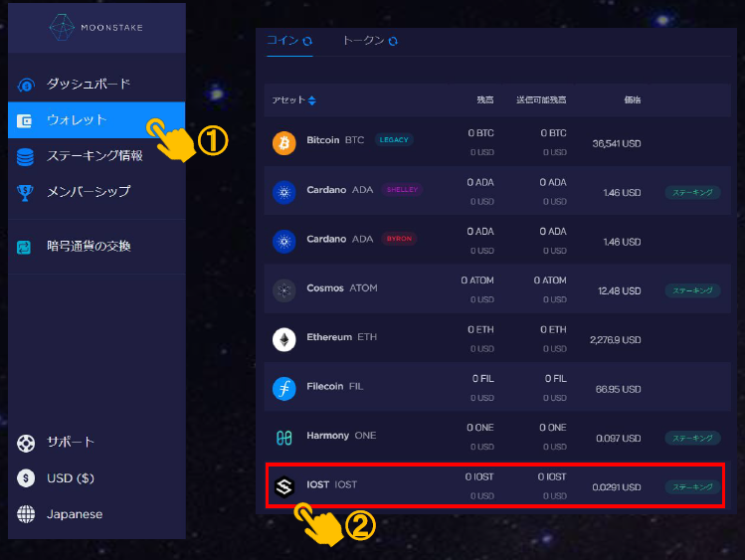Click the Filecoin price 66.95 USD
The image size is (745, 560).
pyautogui.click(x=618, y=390)
